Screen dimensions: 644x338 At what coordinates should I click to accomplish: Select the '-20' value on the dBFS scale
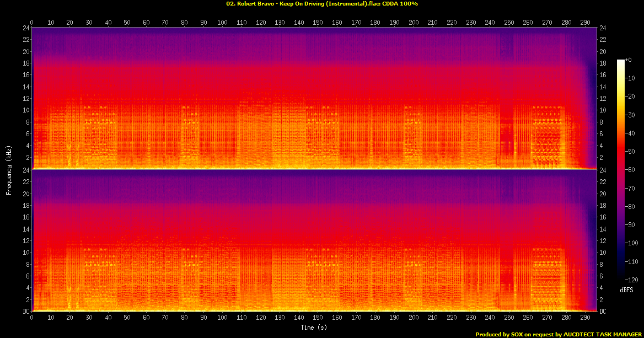[630, 96]
